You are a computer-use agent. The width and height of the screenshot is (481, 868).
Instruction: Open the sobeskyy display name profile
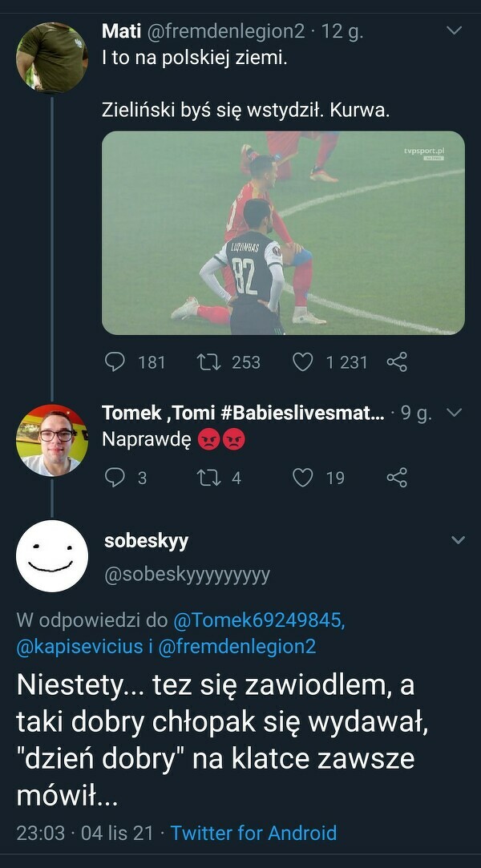[x=146, y=540]
